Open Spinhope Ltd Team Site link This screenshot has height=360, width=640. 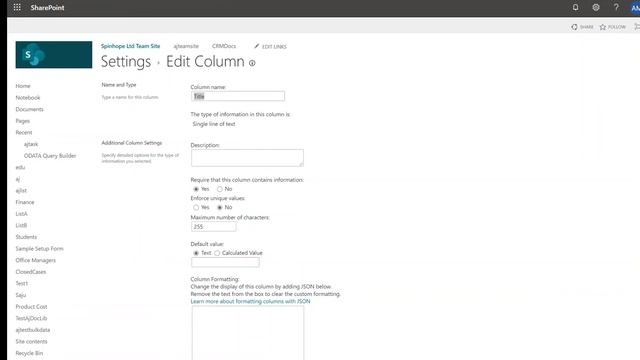pos(131,46)
